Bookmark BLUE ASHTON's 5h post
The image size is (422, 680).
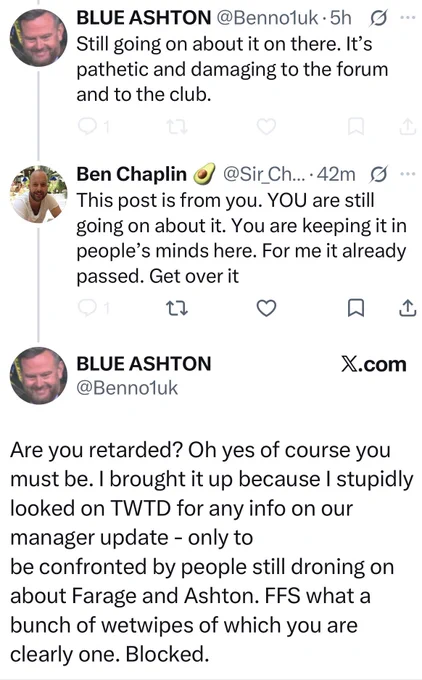pyautogui.click(x=356, y=127)
